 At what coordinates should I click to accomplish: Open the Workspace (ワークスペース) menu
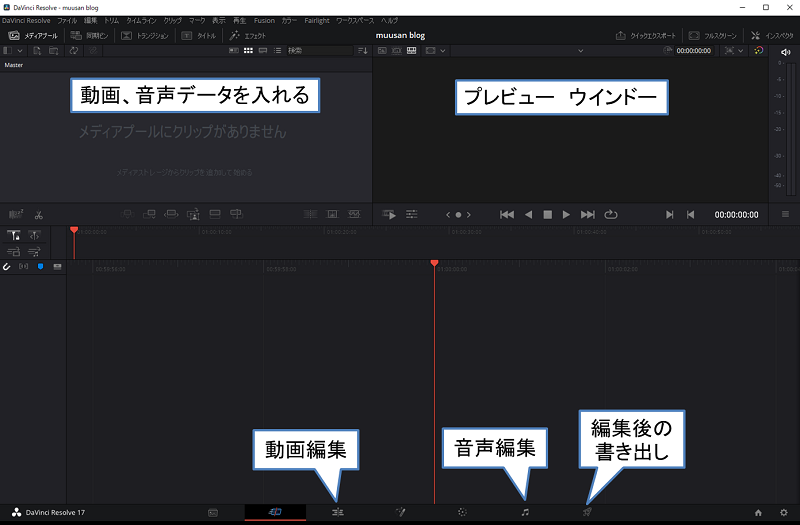[x=355, y=20]
